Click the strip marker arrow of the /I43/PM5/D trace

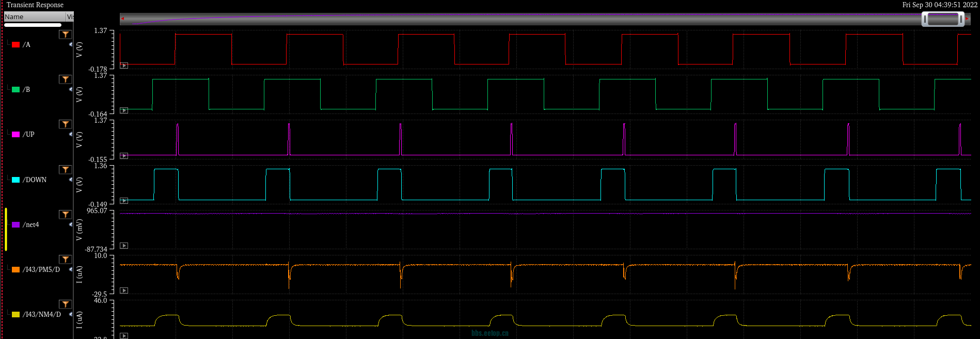tap(124, 290)
